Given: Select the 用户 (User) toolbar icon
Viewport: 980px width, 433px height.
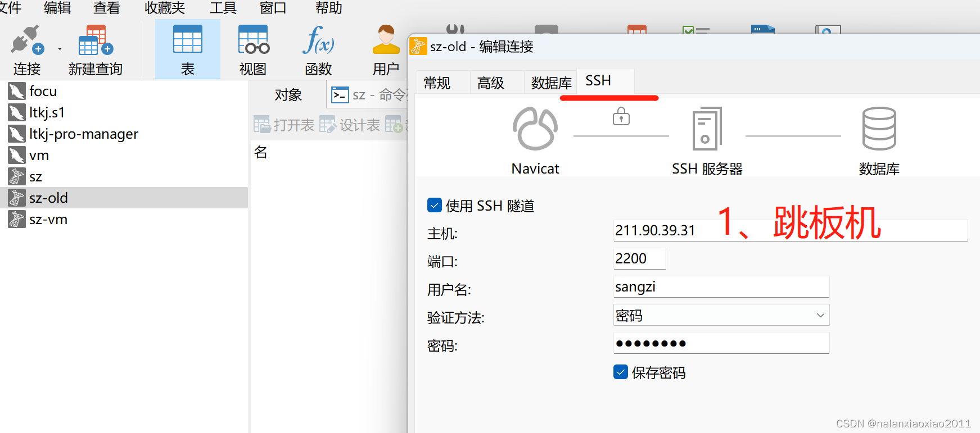Looking at the screenshot, I should [386, 39].
